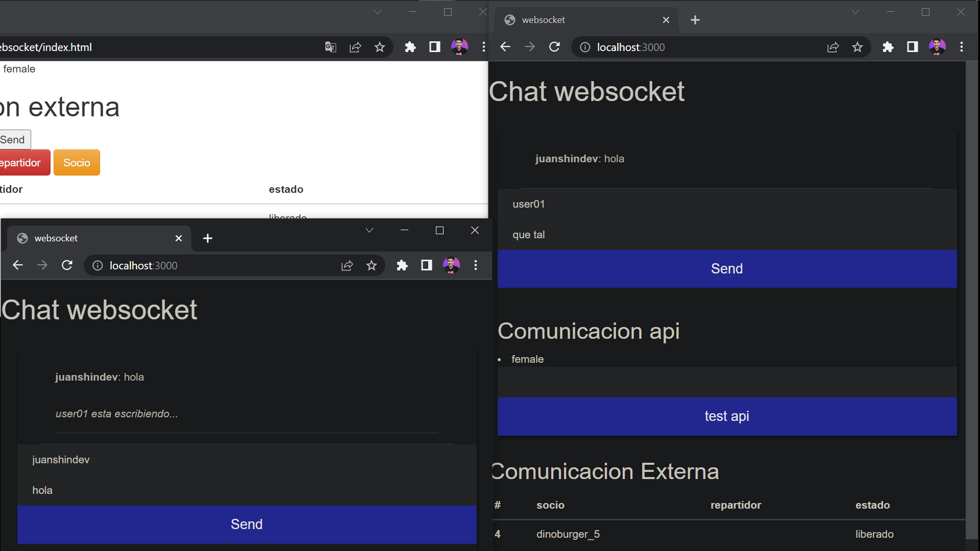Bookmark the index.html page with the star icon
This screenshot has height=551, width=980.
(x=380, y=47)
